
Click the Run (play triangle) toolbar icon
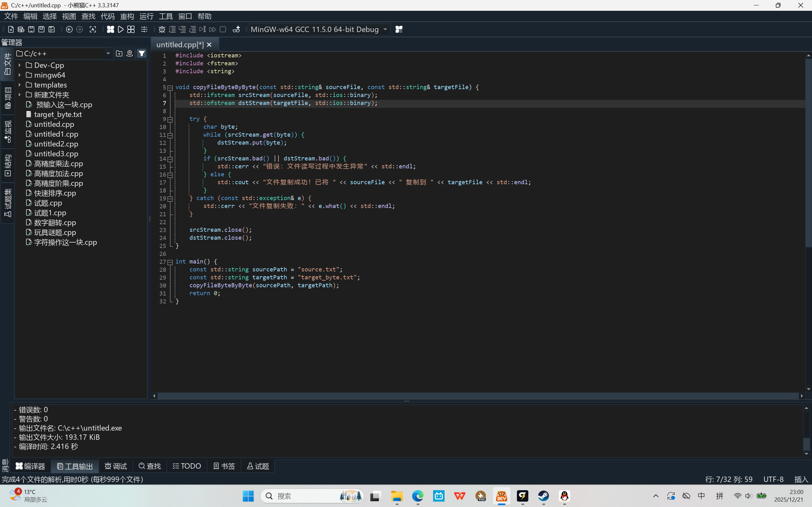coord(121,29)
